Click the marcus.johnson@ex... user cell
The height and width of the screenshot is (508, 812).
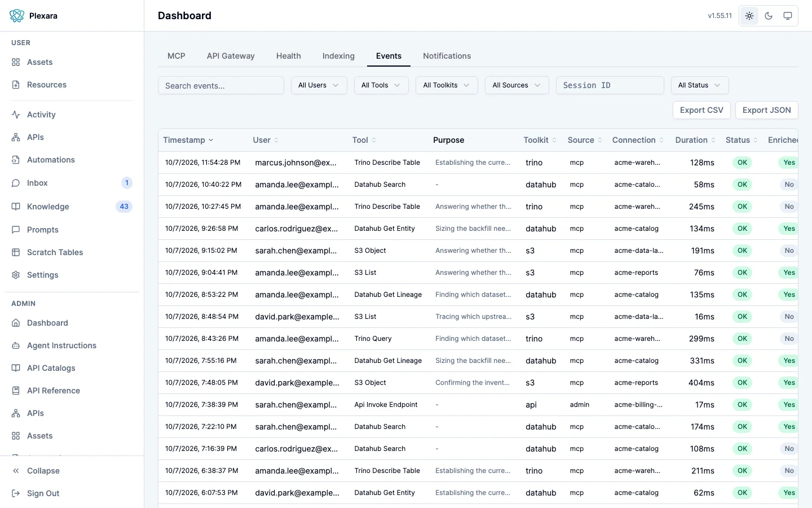tap(296, 163)
